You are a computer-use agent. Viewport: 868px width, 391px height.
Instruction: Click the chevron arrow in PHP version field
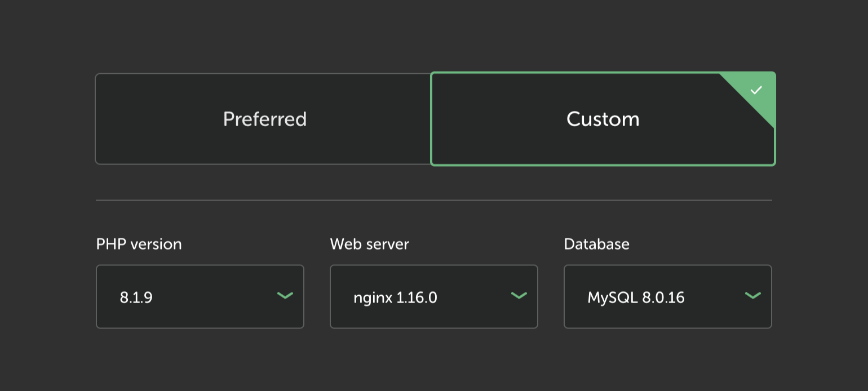(x=285, y=295)
